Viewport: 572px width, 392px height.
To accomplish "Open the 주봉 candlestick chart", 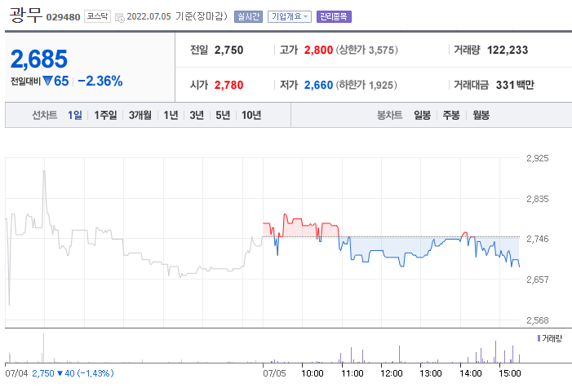I will (x=451, y=116).
